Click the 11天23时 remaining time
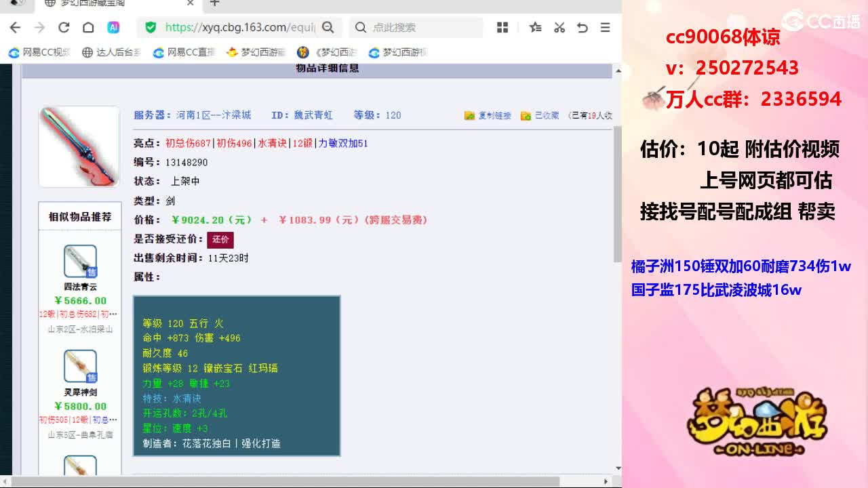868x488 pixels. pos(229,258)
